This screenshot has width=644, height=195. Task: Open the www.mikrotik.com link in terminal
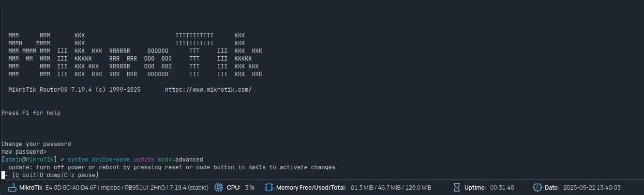(208, 90)
